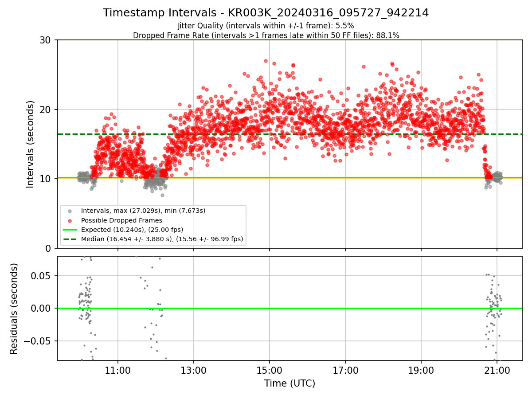Viewport: 532px width, 399px height.
Task: Click the '17:00' x-axis tick label
Action: [x=345, y=371]
